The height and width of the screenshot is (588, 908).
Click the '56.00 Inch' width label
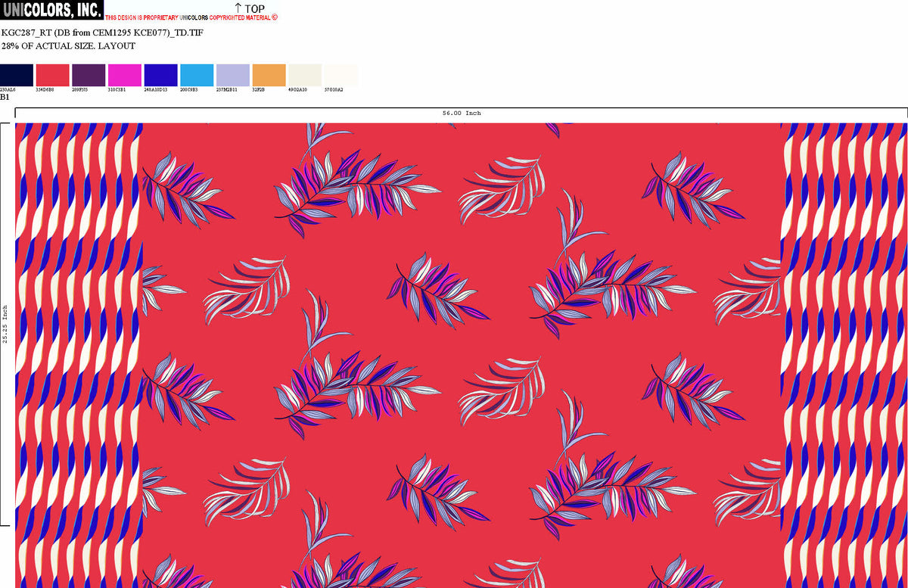[462, 113]
